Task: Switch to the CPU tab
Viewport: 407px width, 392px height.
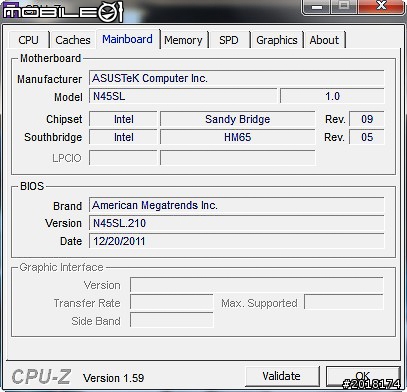Action: tap(29, 40)
